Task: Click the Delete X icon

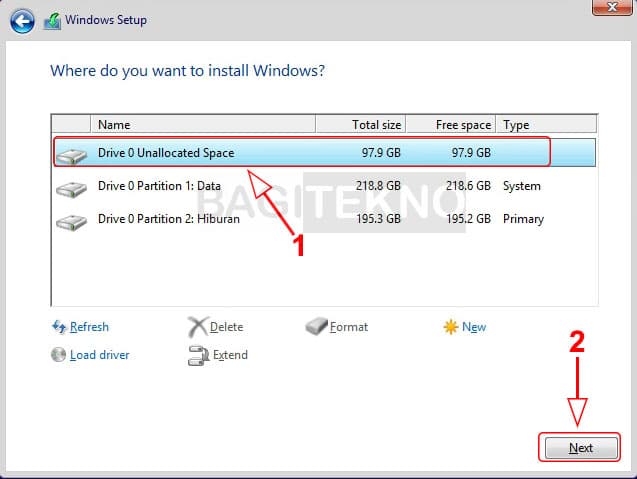Action: [198, 327]
